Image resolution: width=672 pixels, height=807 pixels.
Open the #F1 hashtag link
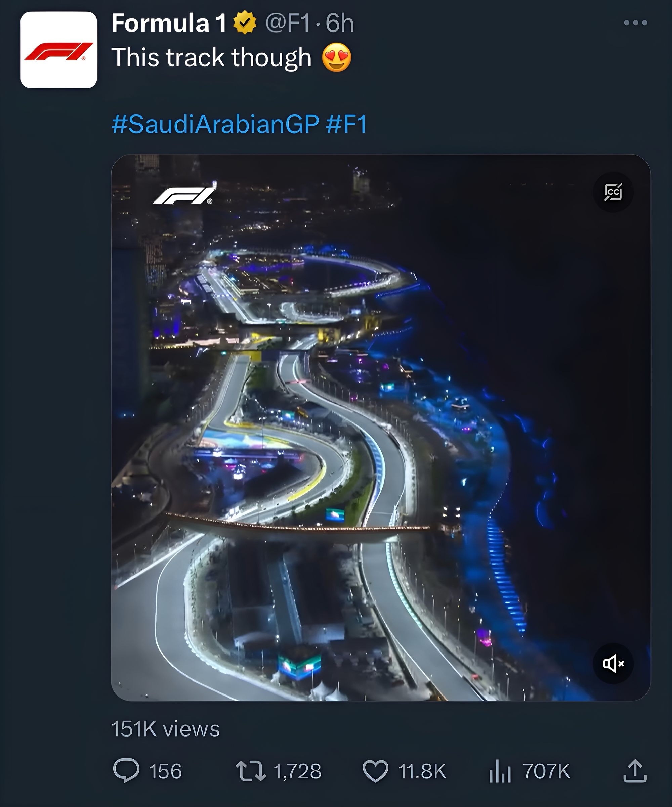346,124
